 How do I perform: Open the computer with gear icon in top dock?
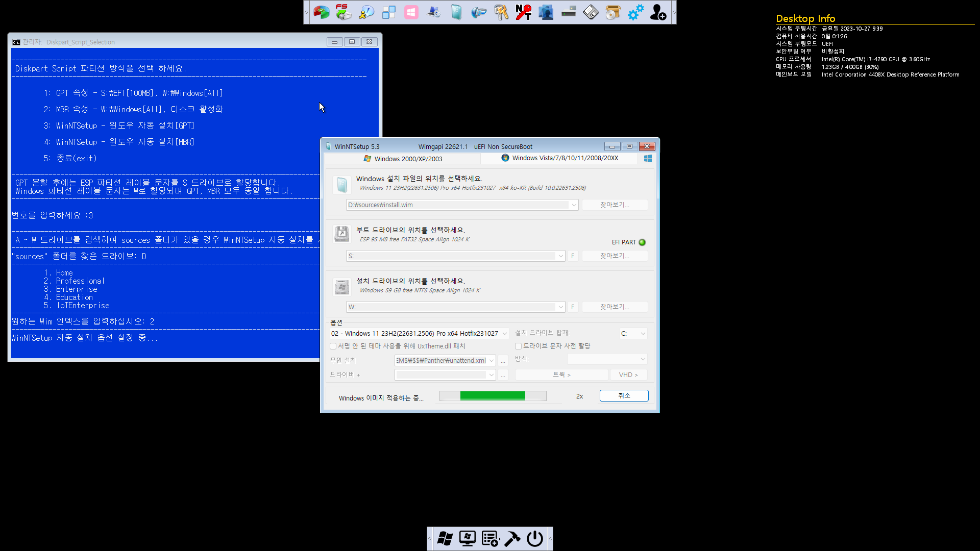click(434, 12)
